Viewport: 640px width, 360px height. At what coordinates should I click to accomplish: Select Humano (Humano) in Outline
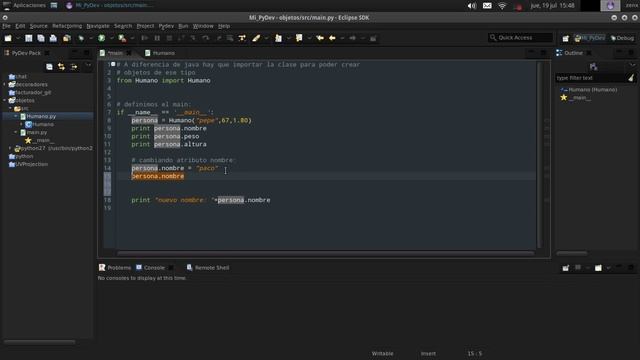[x=589, y=89]
